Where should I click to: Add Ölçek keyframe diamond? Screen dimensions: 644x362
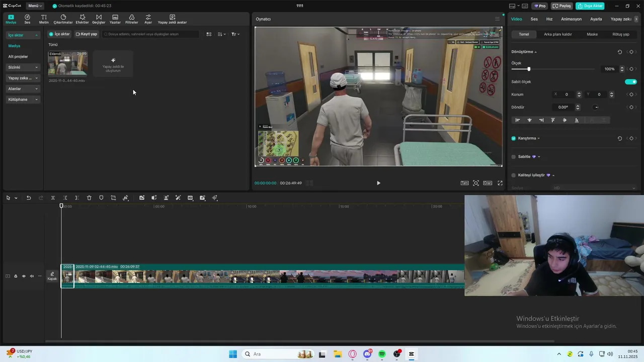click(631, 69)
